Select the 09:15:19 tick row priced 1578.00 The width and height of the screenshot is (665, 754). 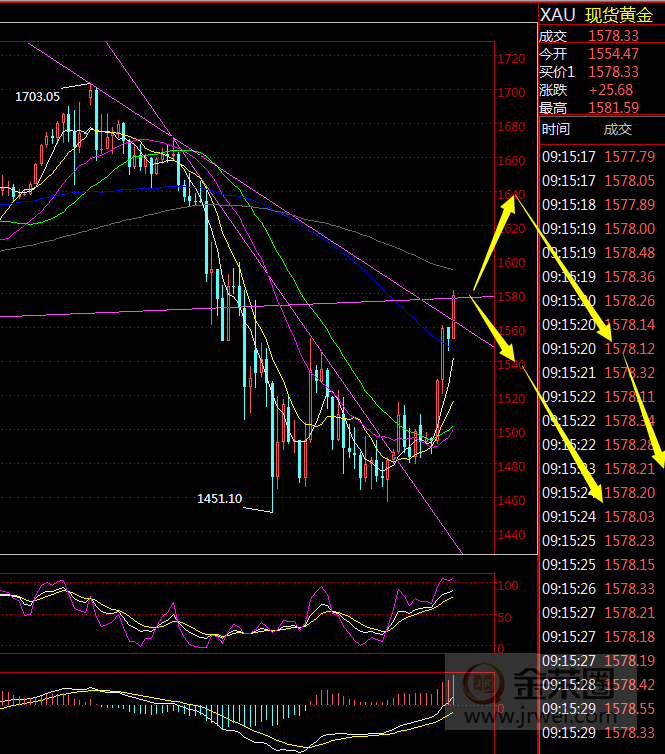pos(600,229)
